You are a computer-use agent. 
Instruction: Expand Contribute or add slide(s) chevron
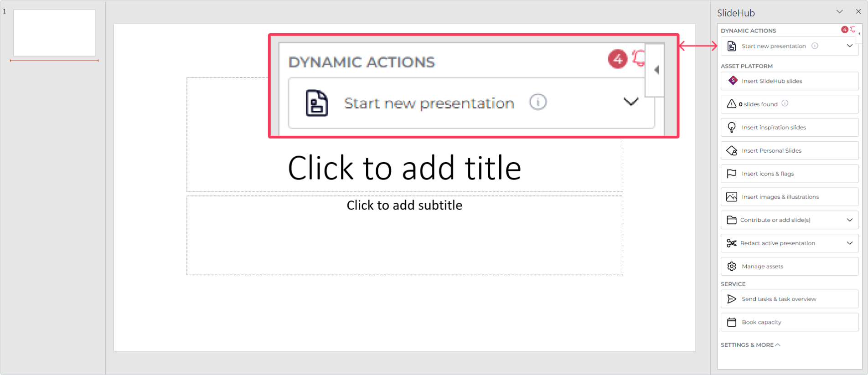(850, 220)
